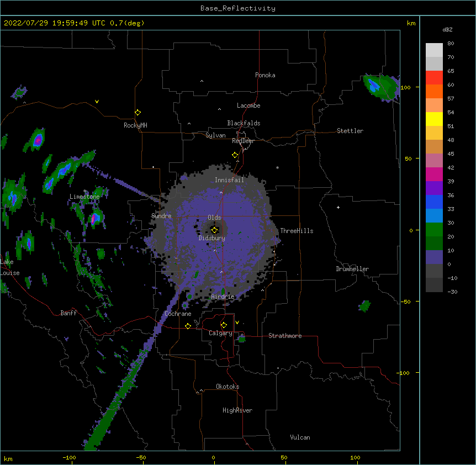Click the Okotoks label

pyautogui.click(x=228, y=387)
